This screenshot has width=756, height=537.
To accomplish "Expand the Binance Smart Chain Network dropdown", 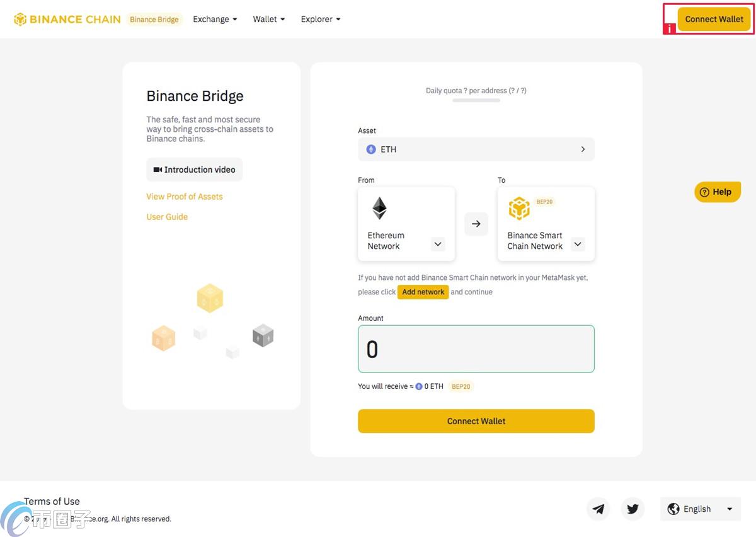I will click(x=578, y=244).
